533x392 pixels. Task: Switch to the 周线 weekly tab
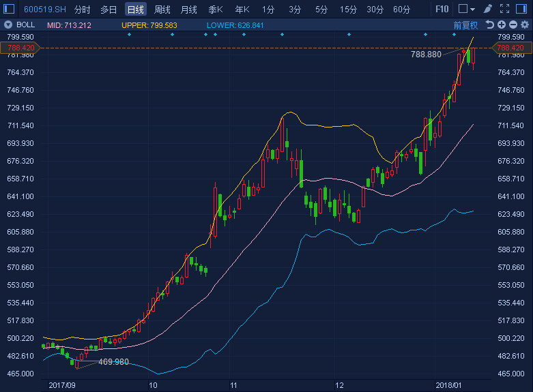(x=162, y=10)
